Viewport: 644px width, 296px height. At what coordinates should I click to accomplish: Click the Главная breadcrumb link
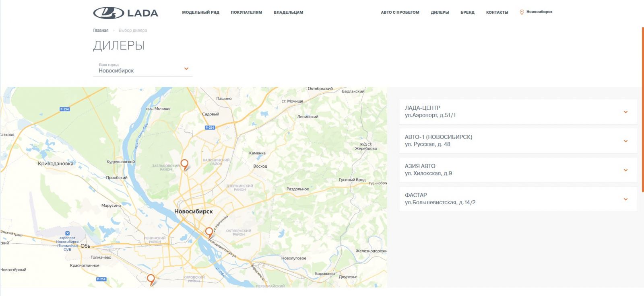101,31
